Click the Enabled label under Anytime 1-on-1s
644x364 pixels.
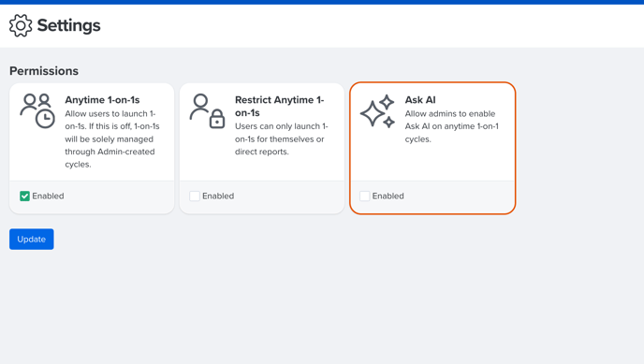(48, 197)
